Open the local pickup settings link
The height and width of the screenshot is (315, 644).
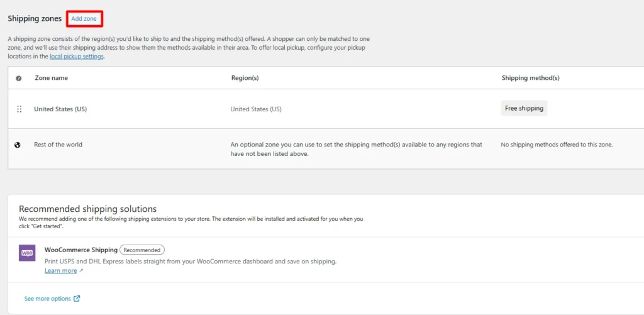[x=77, y=57]
